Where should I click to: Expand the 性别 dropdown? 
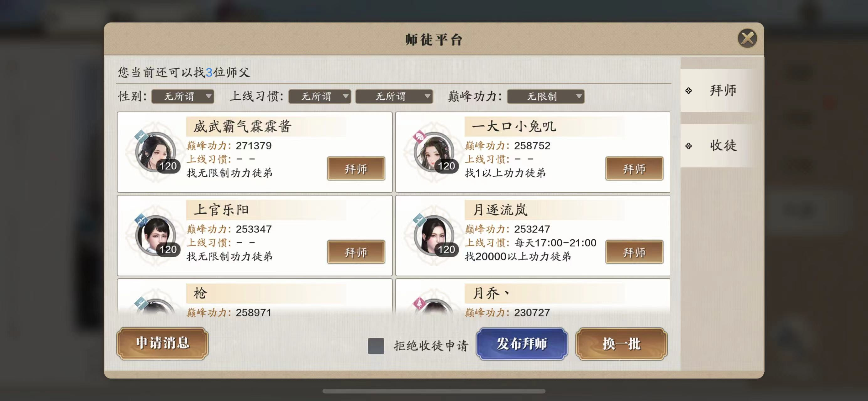pyautogui.click(x=183, y=96)
